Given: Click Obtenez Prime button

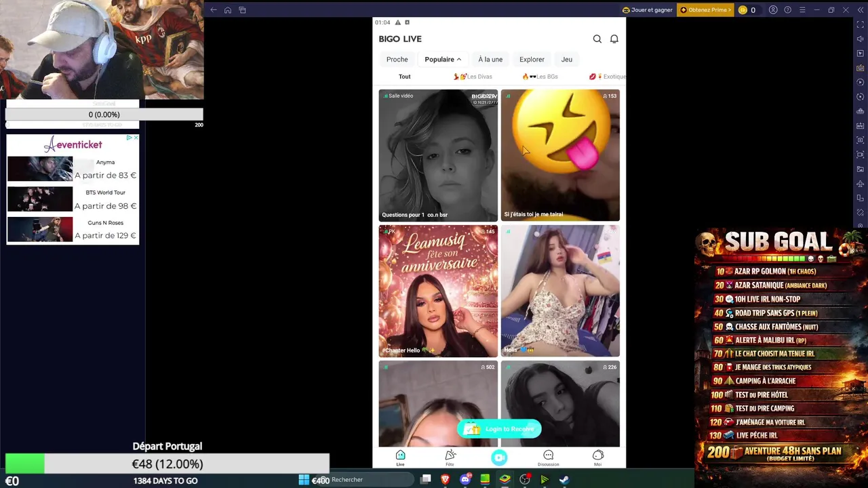Looking at the screenshot, I should coord(706,9).
